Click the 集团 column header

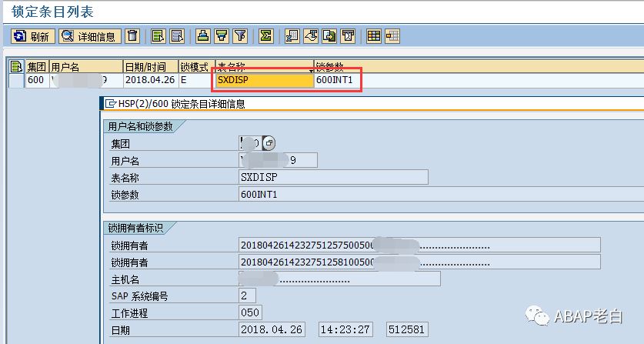click(37, 67)
